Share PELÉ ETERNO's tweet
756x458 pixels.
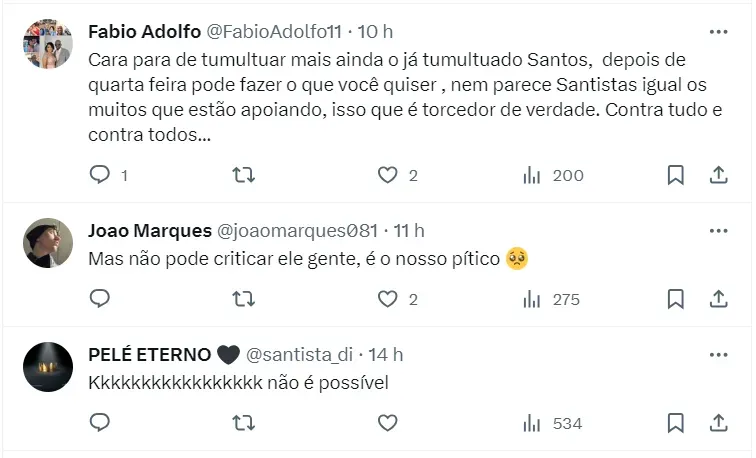click(x=718, y=423)
